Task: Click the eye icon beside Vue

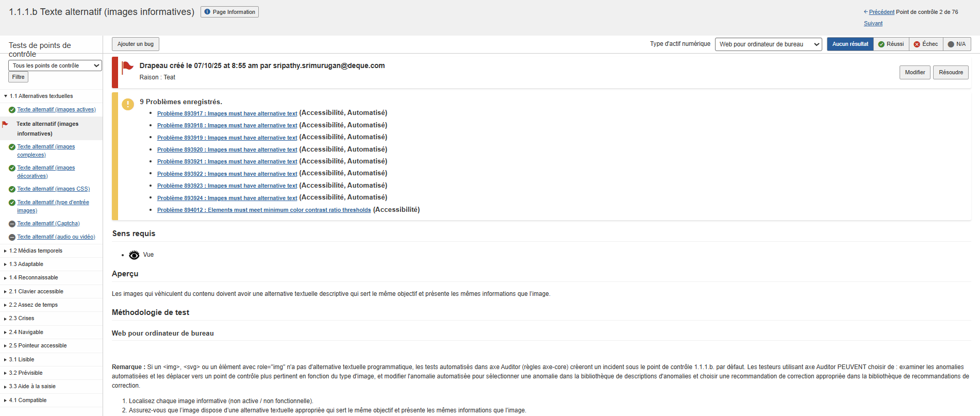Action: click(134, 255)
